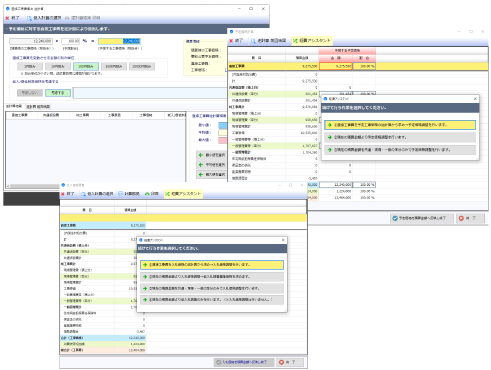Select the 1円 rounding unit toggle

pyautogui.click(x=30, y=66)
